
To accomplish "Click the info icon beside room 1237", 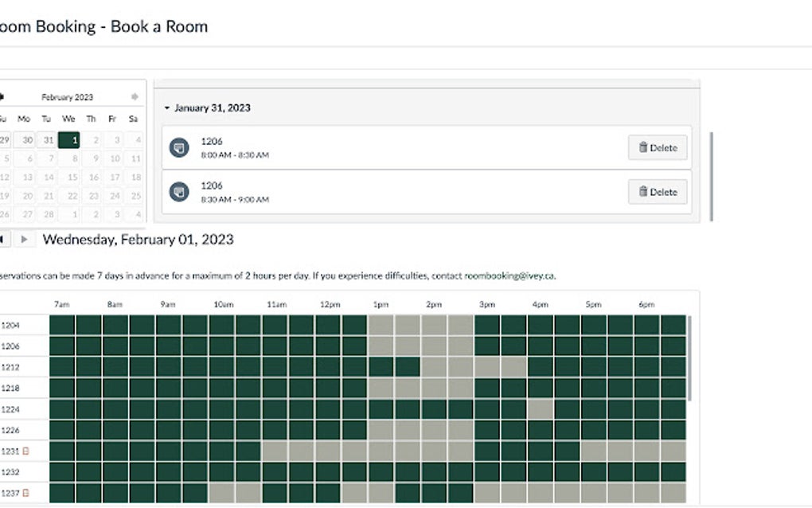I will 25,493.
